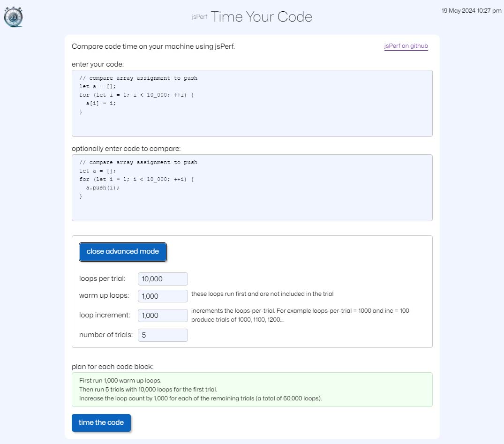Screen dimensions: 504x444
Task: Click 'Compare code time on your machine using jsPerf.'
Action: 153,46
